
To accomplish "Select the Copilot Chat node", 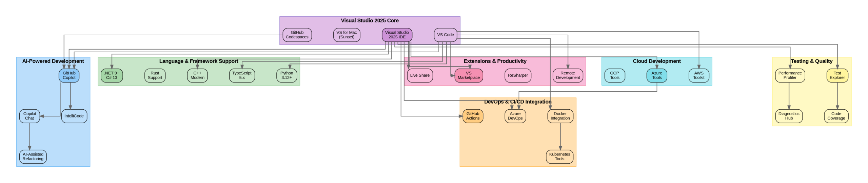I will pos(29,116).
